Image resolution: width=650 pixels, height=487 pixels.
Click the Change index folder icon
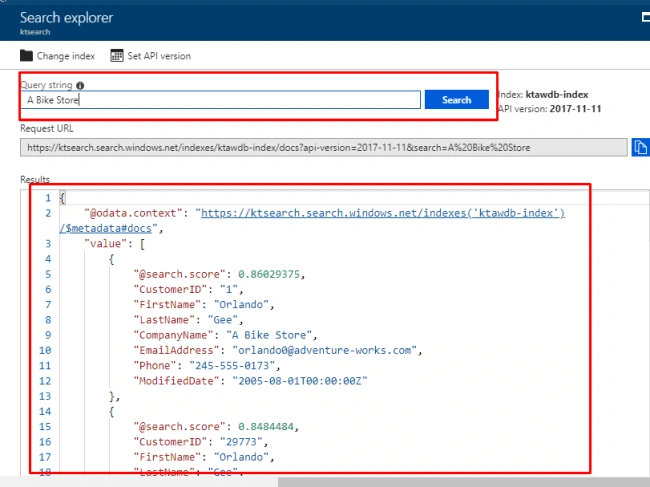tap(26, 56)
